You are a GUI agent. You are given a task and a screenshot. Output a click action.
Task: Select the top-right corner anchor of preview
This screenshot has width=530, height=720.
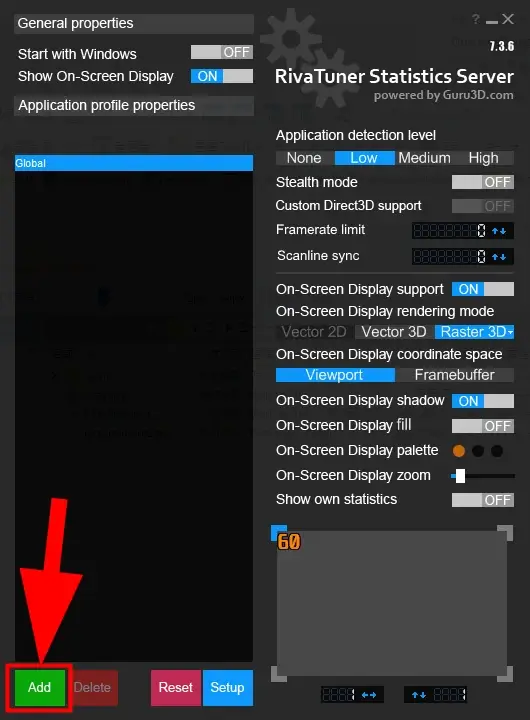click(506, 533)
